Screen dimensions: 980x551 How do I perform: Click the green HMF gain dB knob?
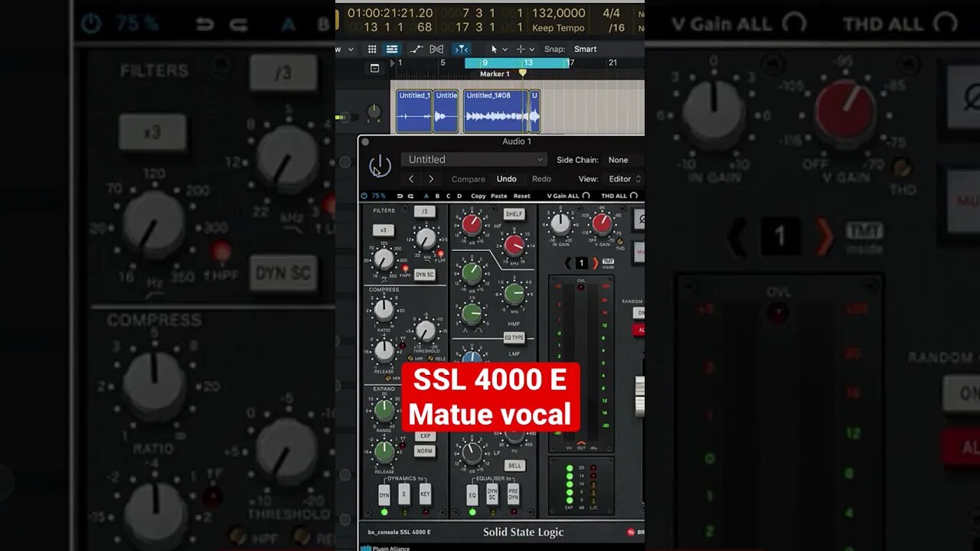(472, 272)
